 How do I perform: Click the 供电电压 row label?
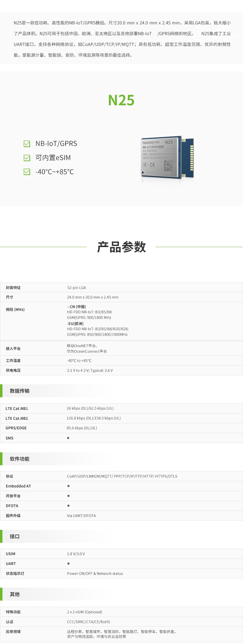(13, 370)
